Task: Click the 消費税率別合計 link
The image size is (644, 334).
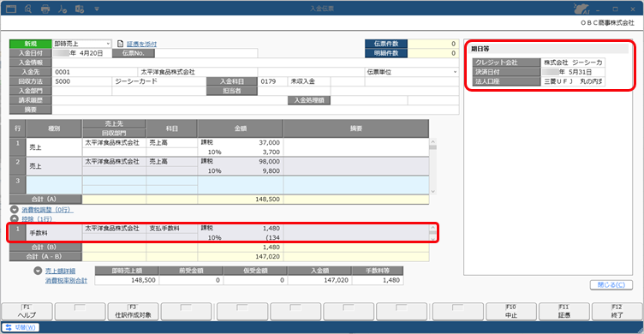Action: point(66,281)
